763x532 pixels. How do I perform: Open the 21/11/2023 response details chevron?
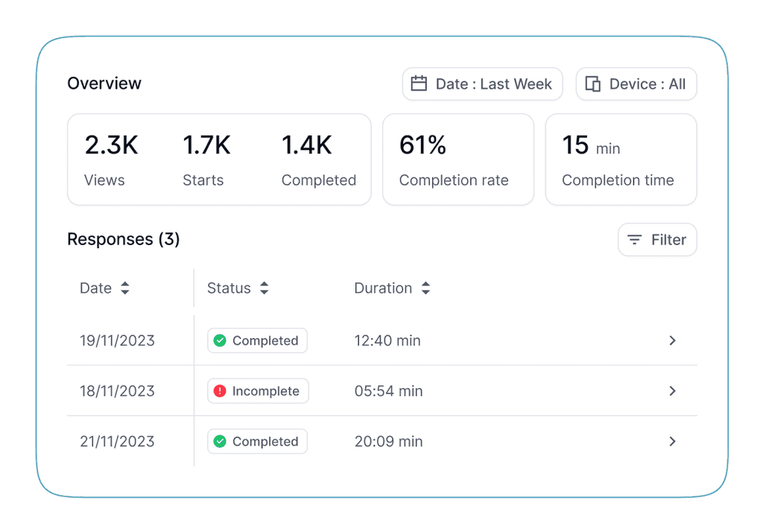(673, 441)
